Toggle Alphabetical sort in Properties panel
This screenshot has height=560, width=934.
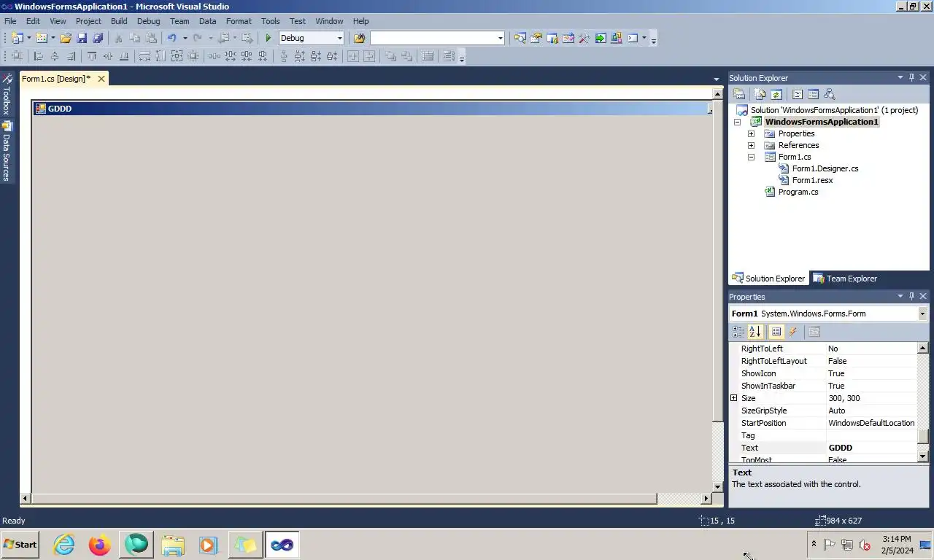pos(755,332)
